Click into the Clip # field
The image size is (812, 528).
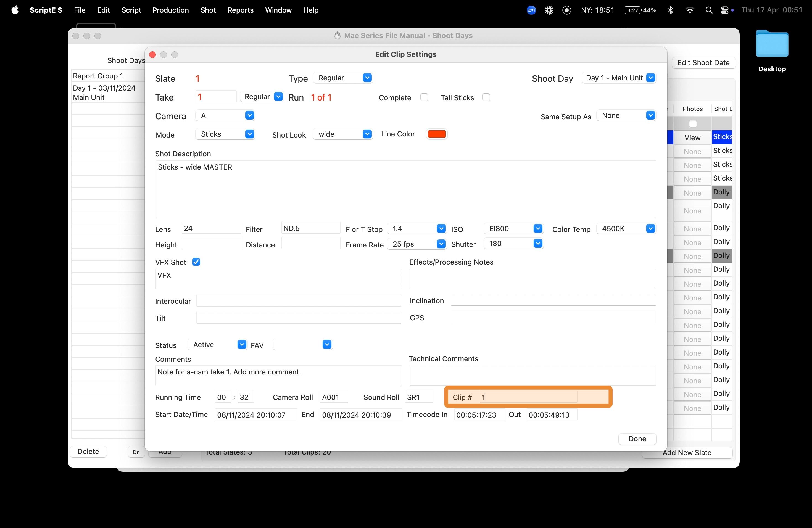coord(528,397)
